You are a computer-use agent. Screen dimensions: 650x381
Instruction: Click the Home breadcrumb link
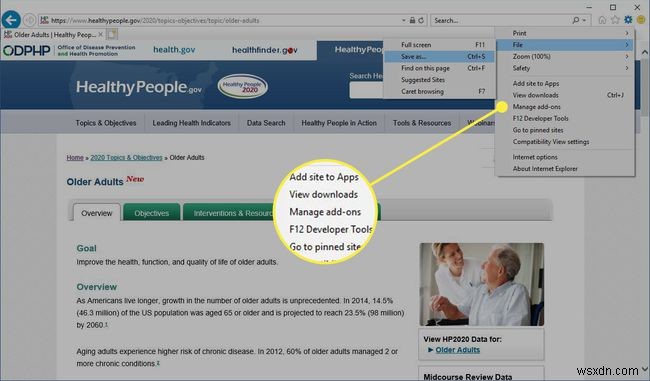point(75,158)
